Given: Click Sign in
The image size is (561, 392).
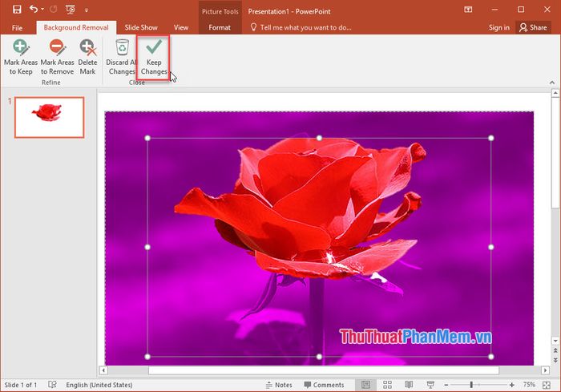Looking at the screenshot, I should point(499,27).
